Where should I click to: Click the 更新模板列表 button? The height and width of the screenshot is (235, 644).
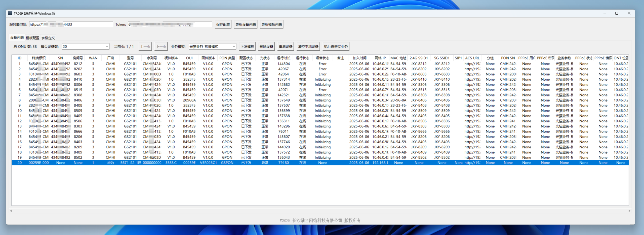271,24
